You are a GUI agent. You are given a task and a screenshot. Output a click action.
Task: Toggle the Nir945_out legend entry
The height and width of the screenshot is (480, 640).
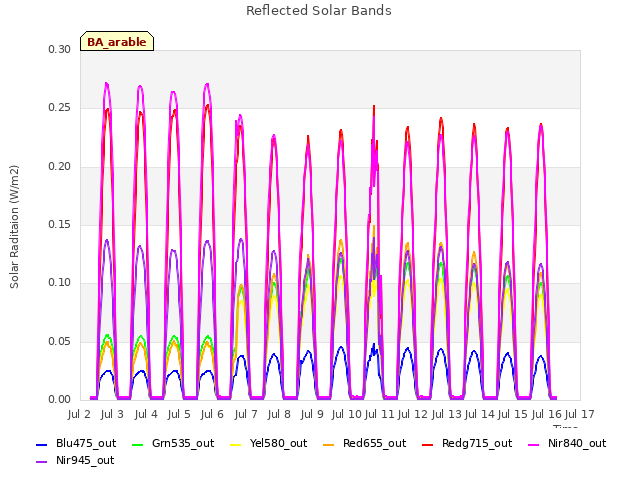[x=75, y=461]
